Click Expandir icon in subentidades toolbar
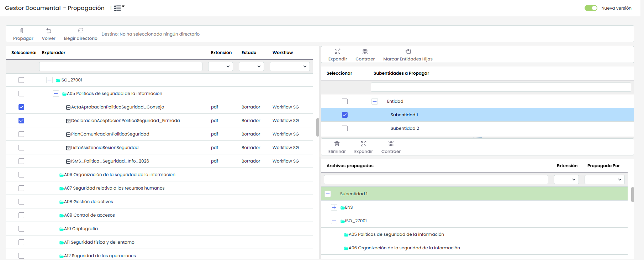The width and height of the screenshot is (644, 260). 337,52
